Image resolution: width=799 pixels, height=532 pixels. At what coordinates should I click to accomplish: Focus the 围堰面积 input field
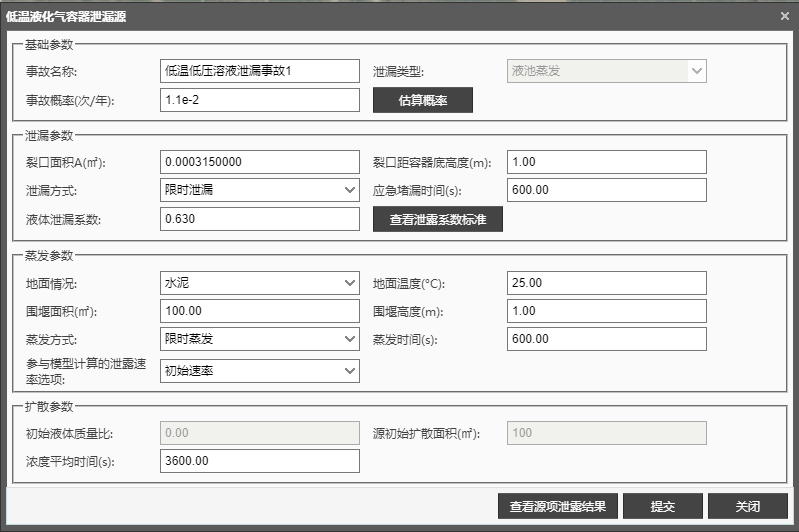click(259, 311)
